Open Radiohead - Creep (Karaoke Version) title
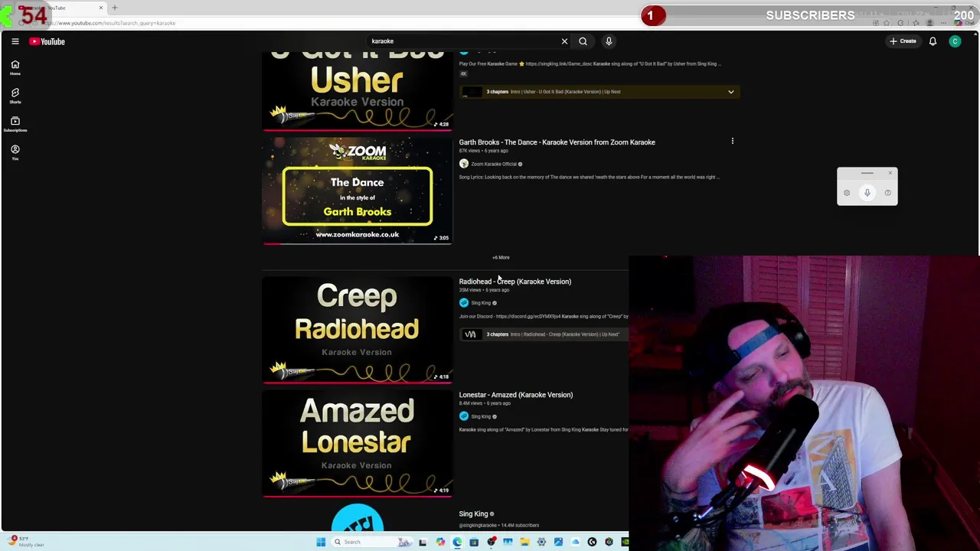This screenshot has height=551, width=980. [514, 282]
